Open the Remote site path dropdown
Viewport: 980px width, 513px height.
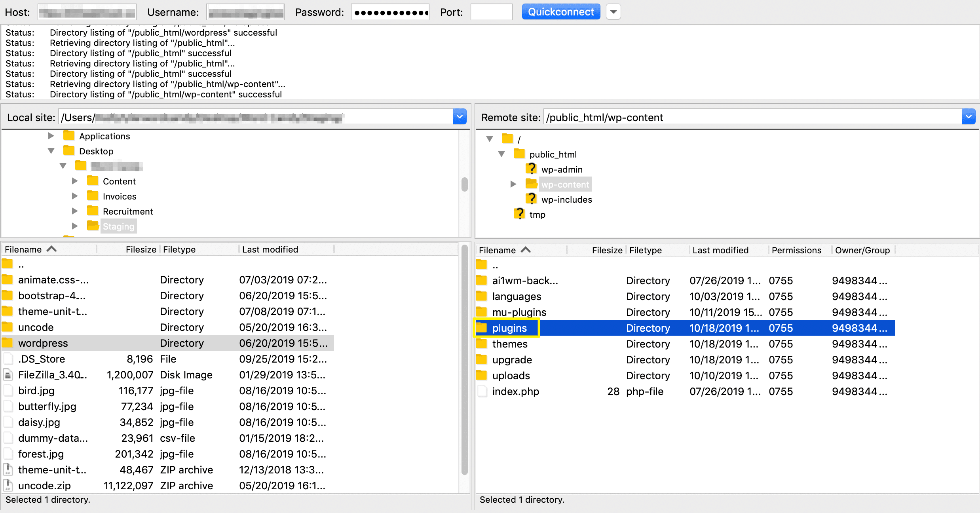coord(968,117)
